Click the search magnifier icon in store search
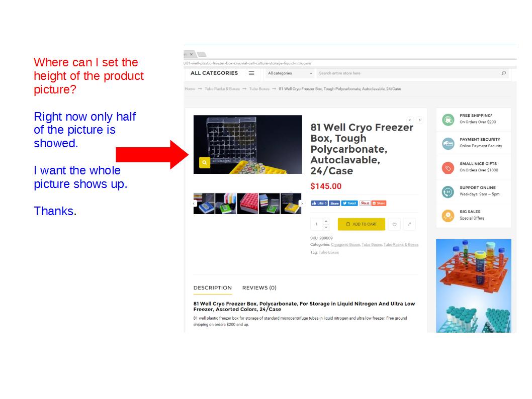532x399 pixels. (x=503, y=73)
